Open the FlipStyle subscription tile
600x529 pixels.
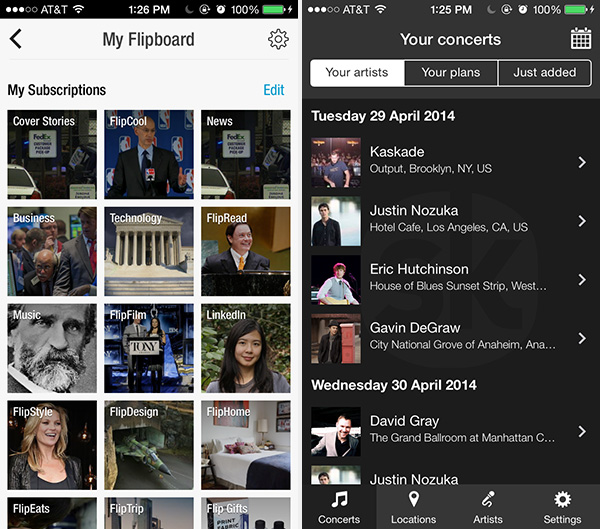pos(52,445)
